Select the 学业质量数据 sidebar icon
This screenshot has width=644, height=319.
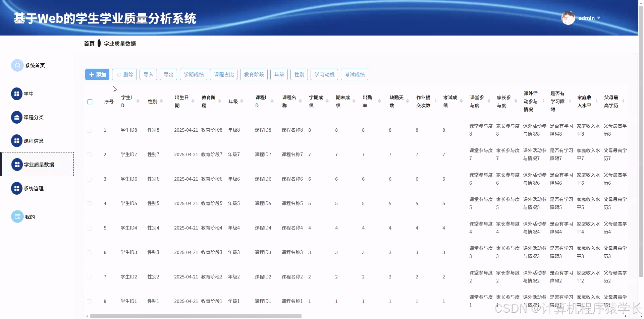point(17,165)
